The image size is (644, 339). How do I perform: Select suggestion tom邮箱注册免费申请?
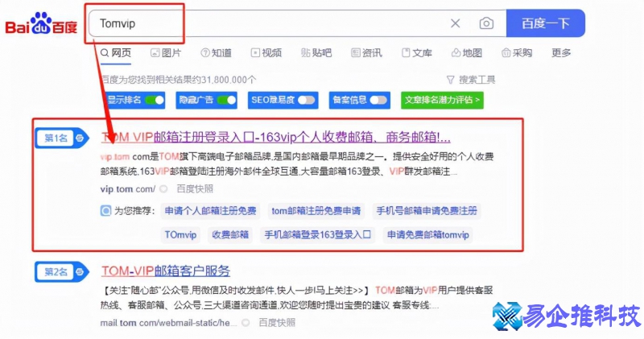point(316,211)
